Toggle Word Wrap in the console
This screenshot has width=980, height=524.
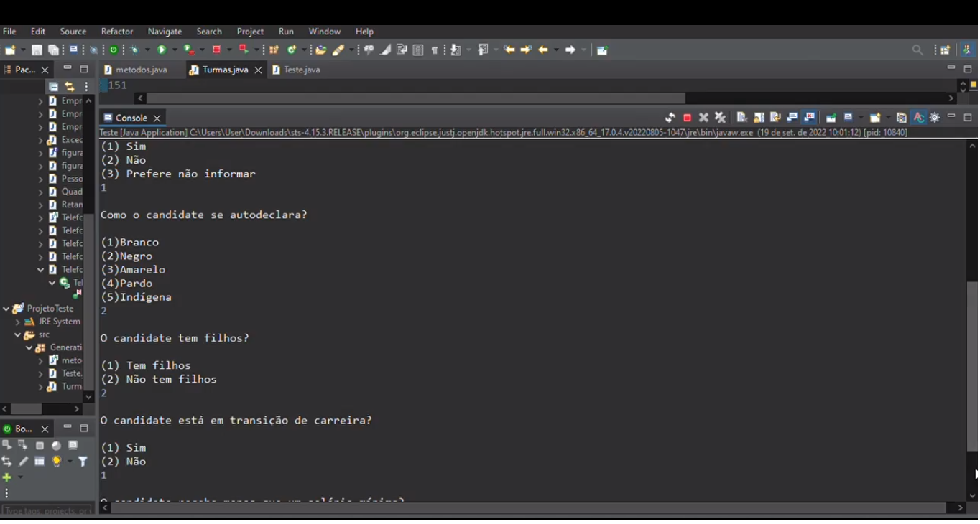click(775, 117)
